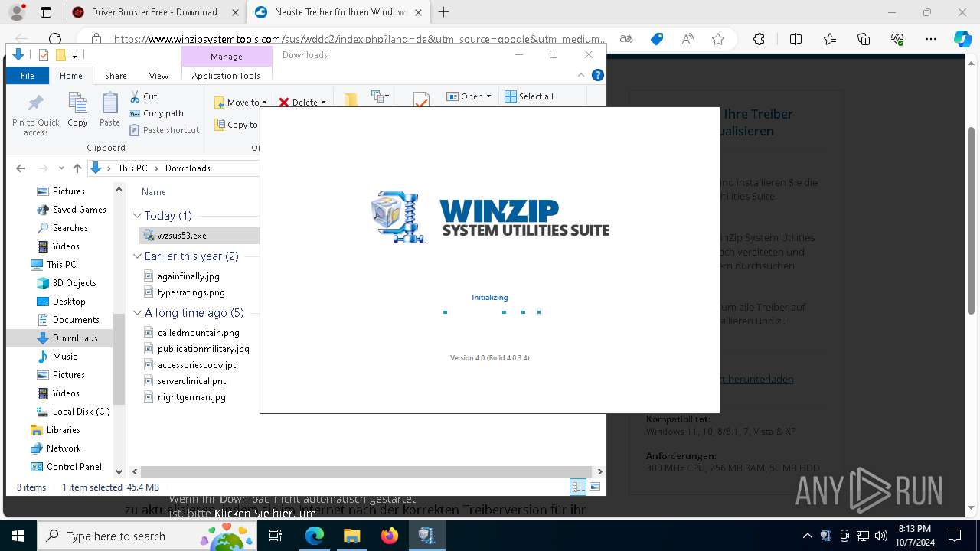This screenshot has width=980, height=551.
Task: Expand Customize Quick Access Toolbar arrow
Action: (74, 55)
